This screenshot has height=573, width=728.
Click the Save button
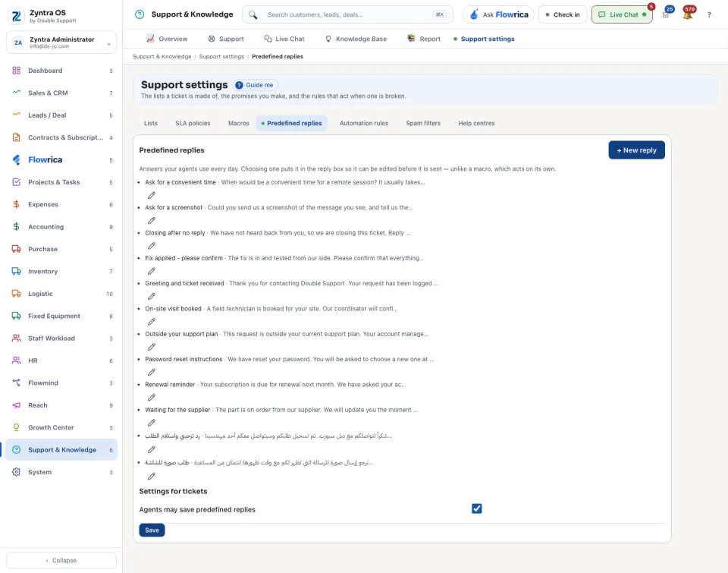[152, 530]
